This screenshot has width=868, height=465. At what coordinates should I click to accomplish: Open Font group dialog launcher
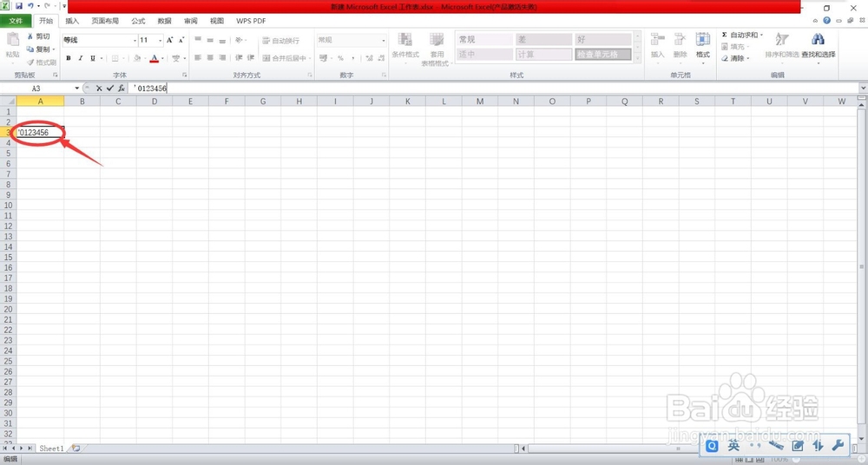coord(184,75)
